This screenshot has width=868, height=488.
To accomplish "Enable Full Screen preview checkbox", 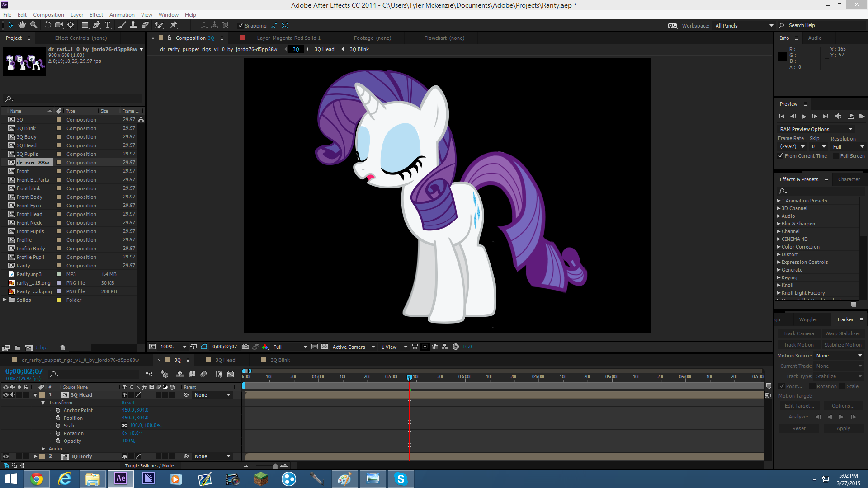I will click(836, 156).
